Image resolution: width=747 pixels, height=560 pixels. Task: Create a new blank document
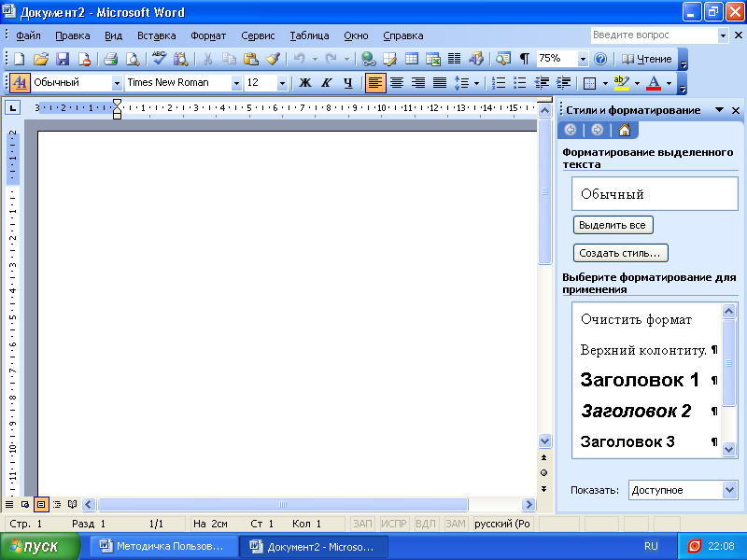pyautogui.click(x=19, y=59)
